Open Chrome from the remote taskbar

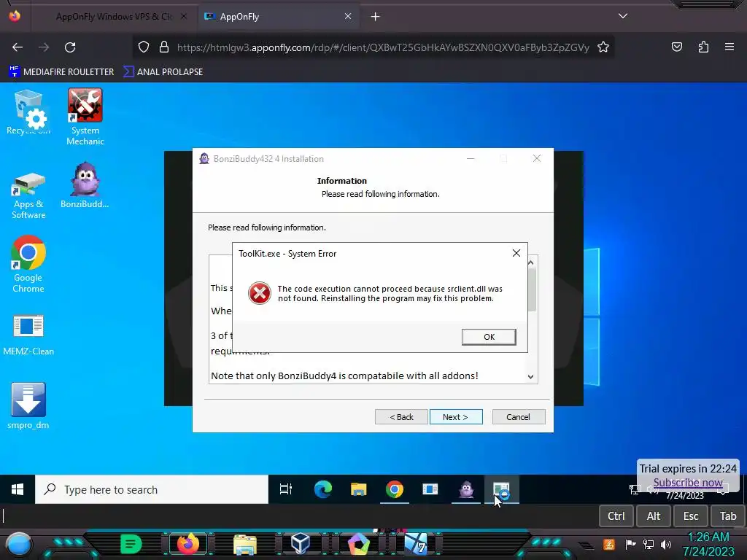coord(395,489)
